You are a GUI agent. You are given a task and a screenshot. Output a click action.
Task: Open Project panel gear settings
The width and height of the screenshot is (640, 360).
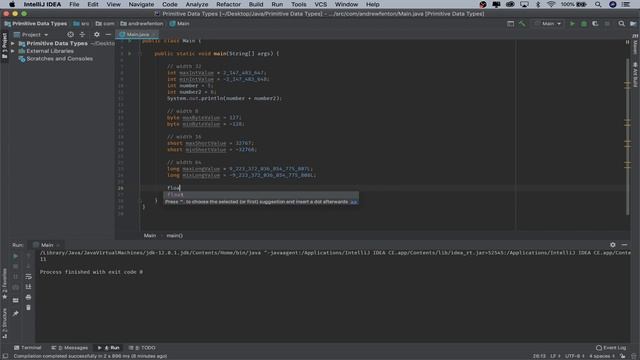coord(96,35)
